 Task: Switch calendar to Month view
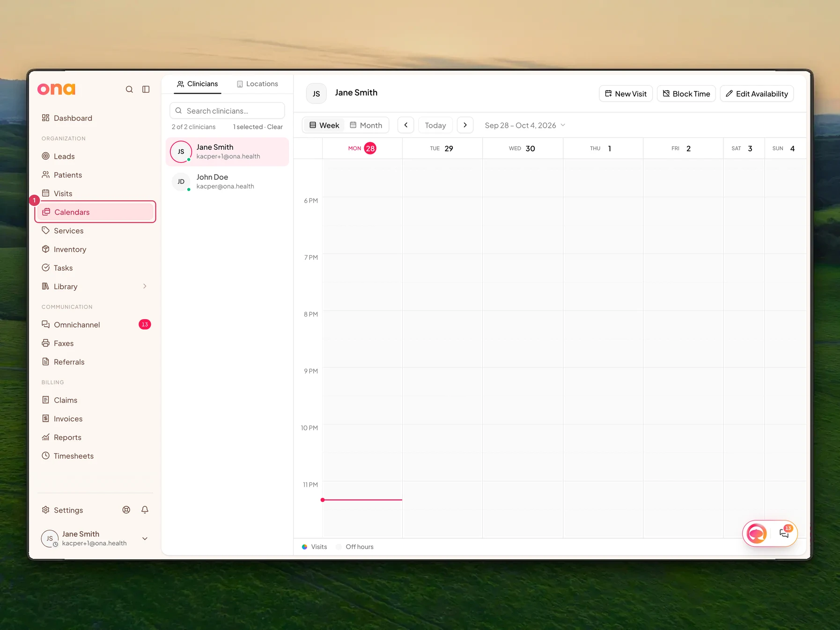coord(366,125)
